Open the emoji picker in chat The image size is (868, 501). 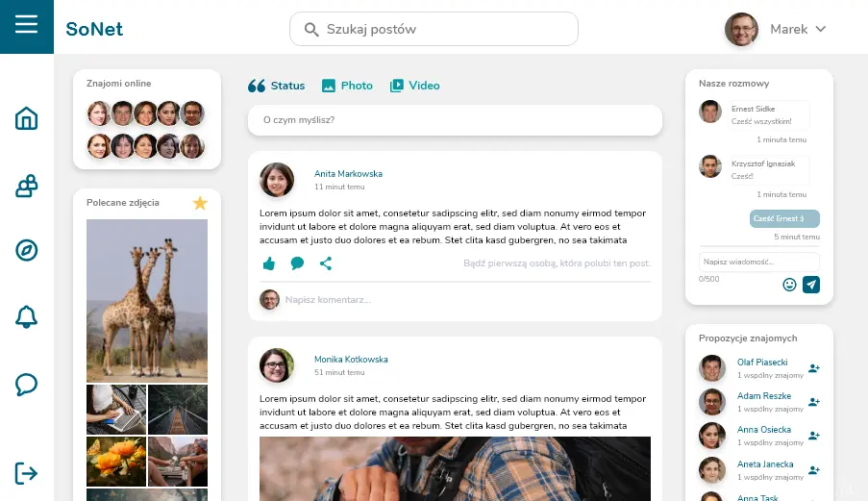click(x=790, y=285)
